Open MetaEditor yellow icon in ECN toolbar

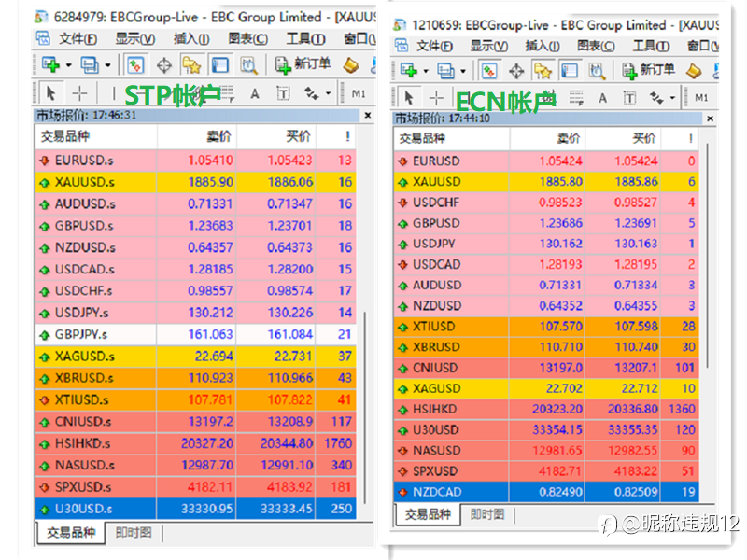pyautogui.click(x=694, y=72)
